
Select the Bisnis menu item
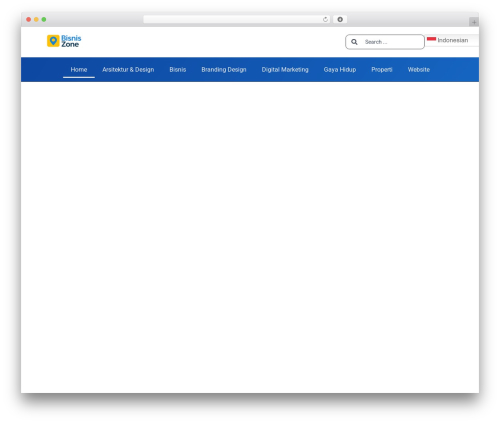click(x=178, y=70)
